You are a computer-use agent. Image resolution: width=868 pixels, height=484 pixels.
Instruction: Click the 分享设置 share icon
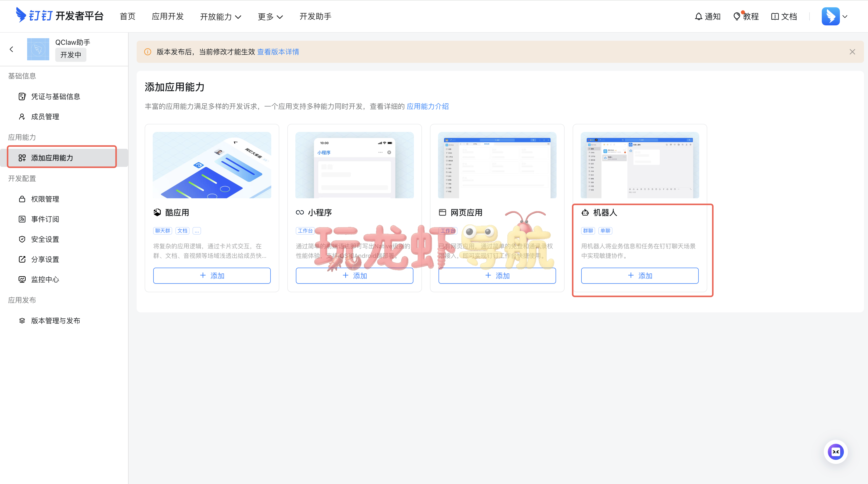(22, 259)
